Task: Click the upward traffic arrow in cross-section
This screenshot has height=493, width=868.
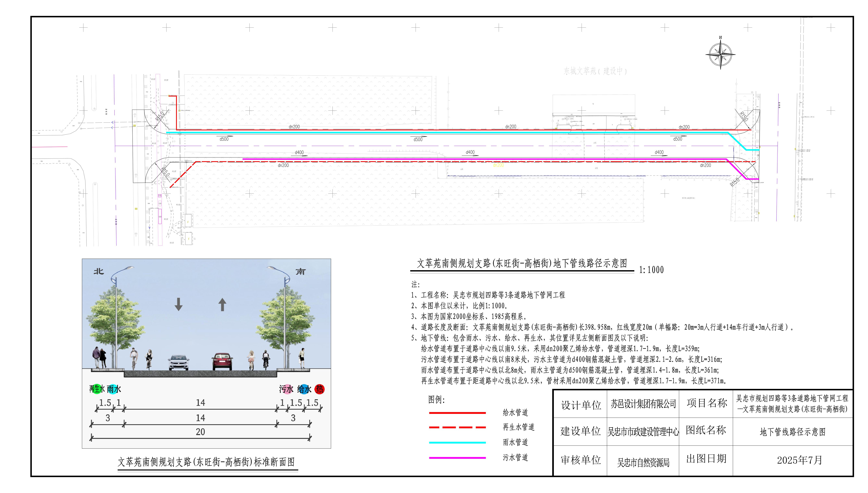Action: [222, 304]
